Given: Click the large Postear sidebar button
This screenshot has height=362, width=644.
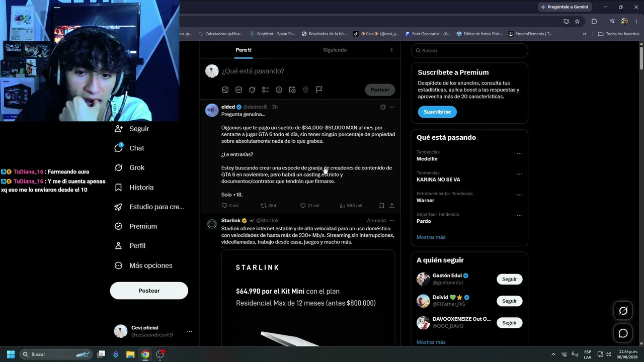Looking at the screenshot, I should [149, 291].
